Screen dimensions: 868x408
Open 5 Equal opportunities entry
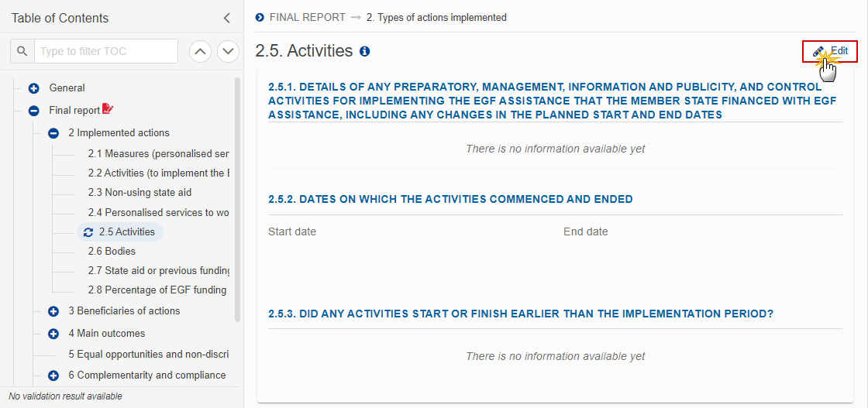(148, 354)
